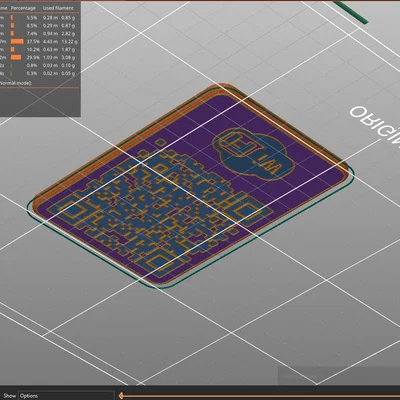Click the Percentage column header in legend
This screenshot has width=400, height=400.
tap(23, 8)
